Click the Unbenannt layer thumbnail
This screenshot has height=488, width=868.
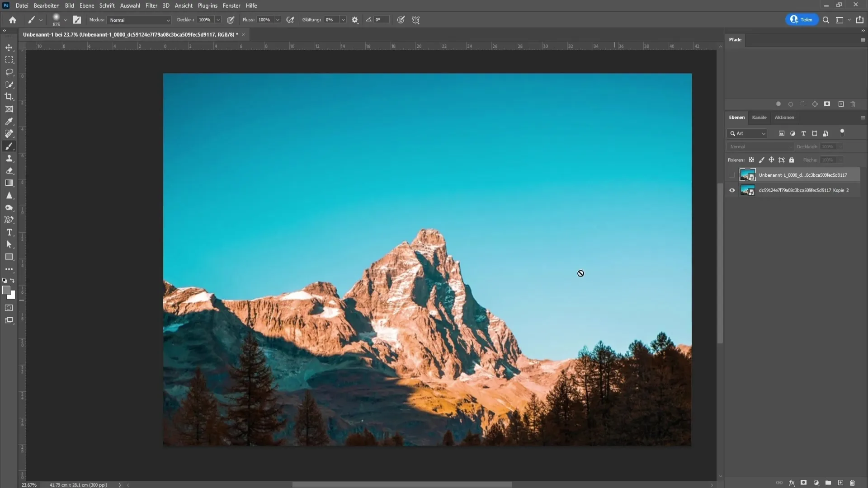point(748,174)
